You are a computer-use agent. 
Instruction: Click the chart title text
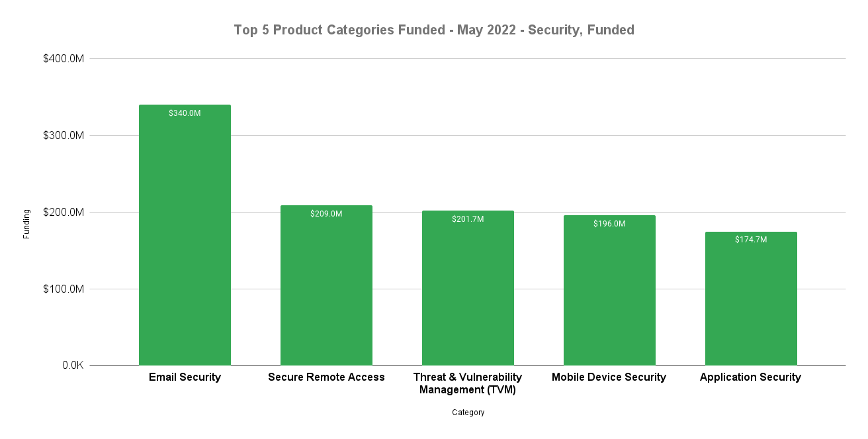(433, 30)
